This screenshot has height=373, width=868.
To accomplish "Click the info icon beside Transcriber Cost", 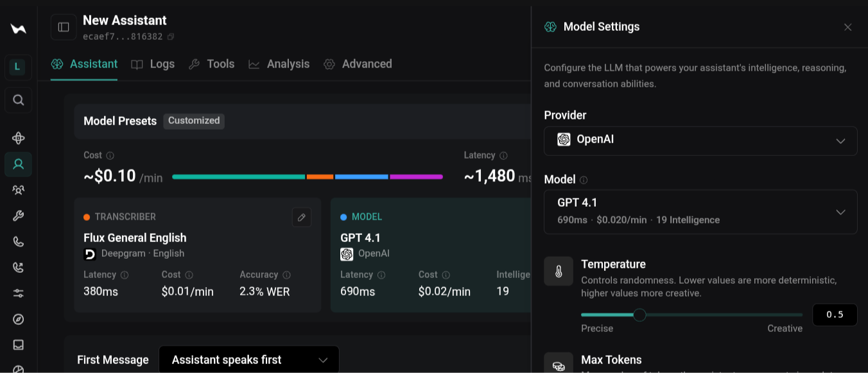I will (189, 275).
